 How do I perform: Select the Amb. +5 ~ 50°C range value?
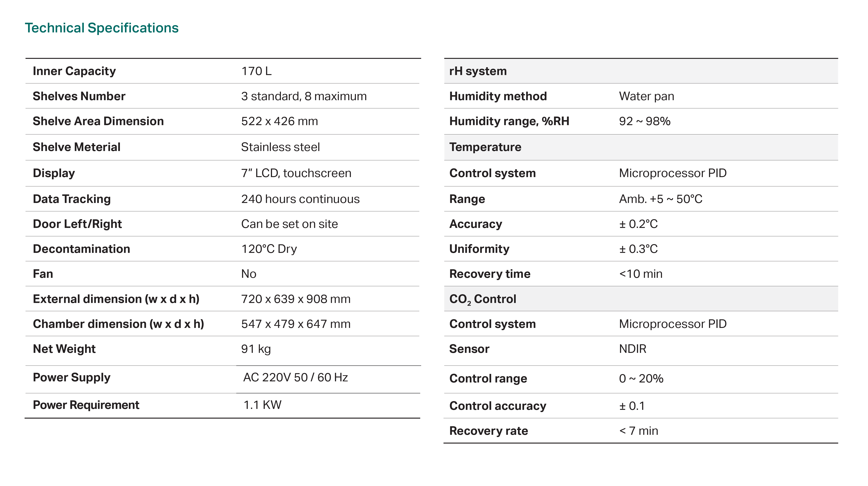(x=660, y=199)
